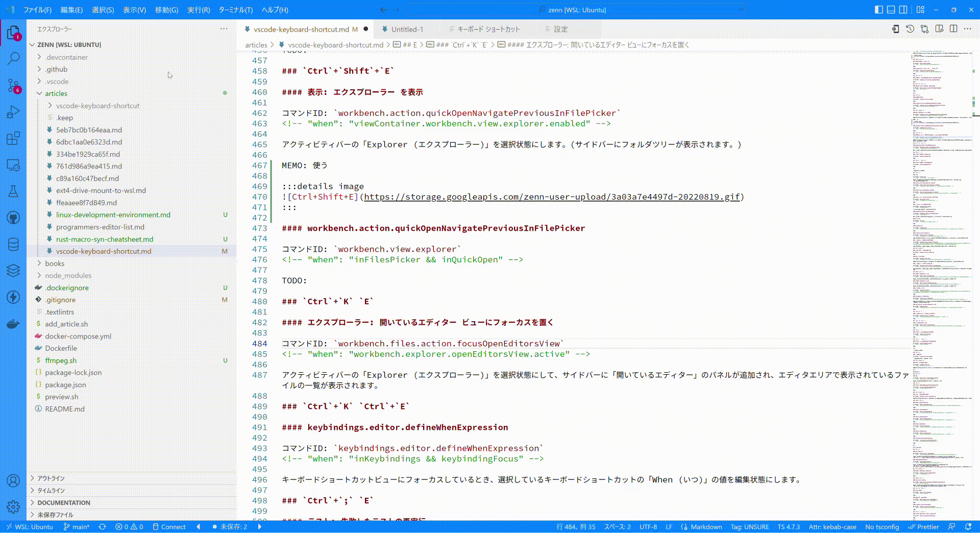Switch to the Untitled-1 tab
The image size is (980, 533).
[407, 29]
